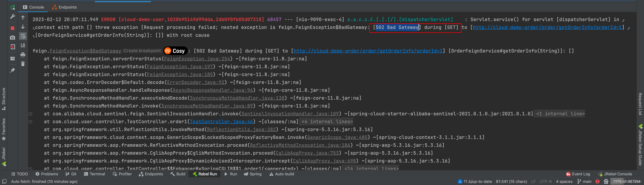This screenshot has height=185, width=644.
Task: Clear all console output trash icon
Action: 23,64
